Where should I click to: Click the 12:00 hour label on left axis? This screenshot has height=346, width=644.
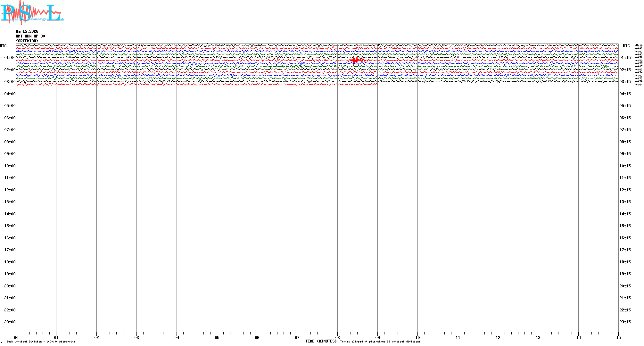tap(10, 190)
